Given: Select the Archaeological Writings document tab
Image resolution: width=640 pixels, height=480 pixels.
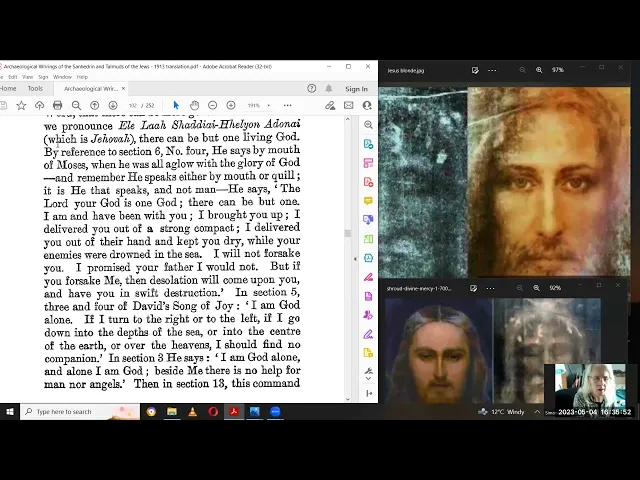Looking at the screenshot, I should [91, 89].
